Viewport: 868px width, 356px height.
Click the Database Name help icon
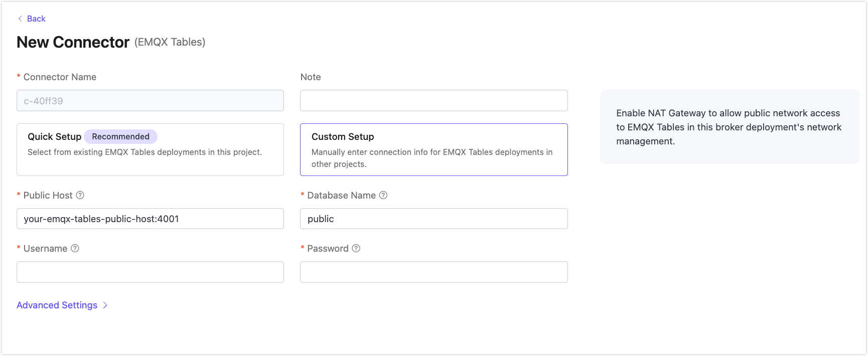(383, 195)
